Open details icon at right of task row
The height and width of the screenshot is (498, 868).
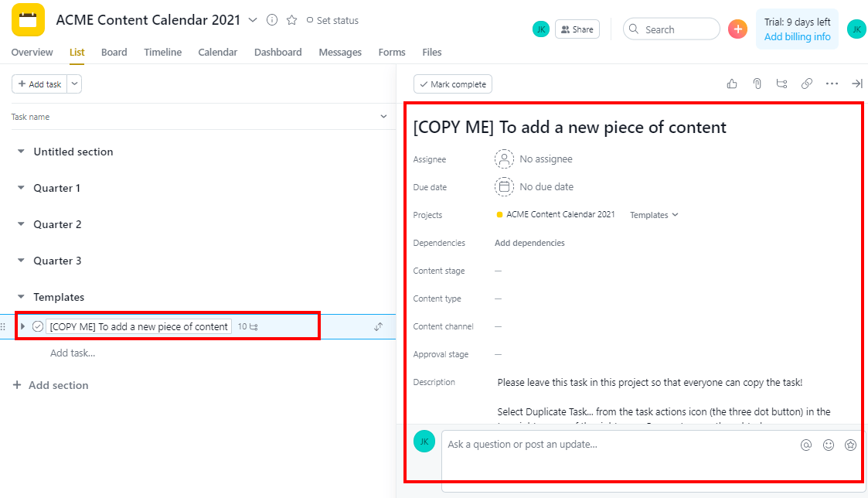click(x=378, y=327)
